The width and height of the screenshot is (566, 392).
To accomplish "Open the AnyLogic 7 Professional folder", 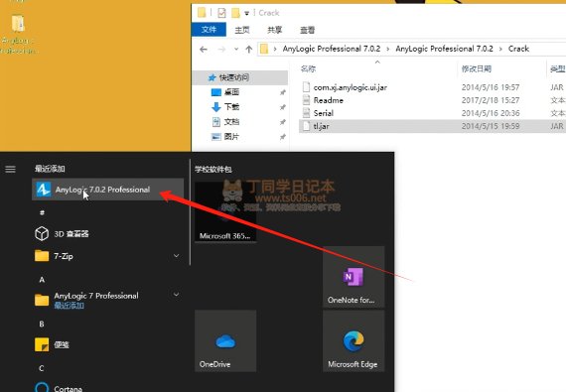I will [x=108, y=300].
